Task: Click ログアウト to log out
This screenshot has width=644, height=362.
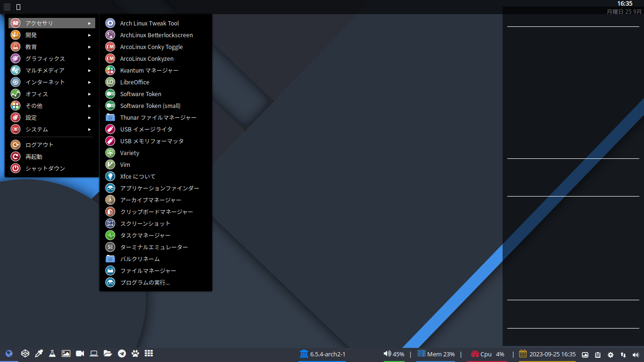Action: pos(52,145)
